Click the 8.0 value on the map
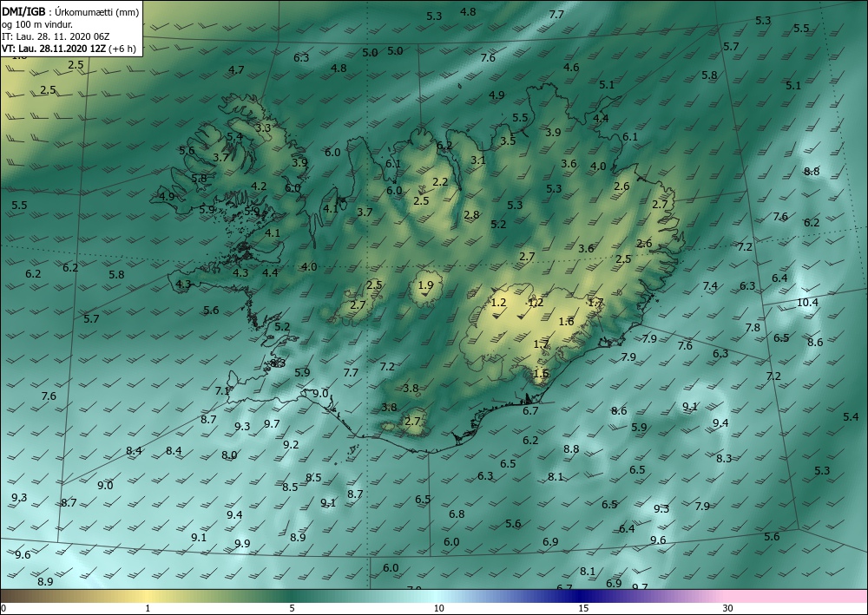Image resolution: width=868 pixels, height=615 pixels. (x=229, y=455)
